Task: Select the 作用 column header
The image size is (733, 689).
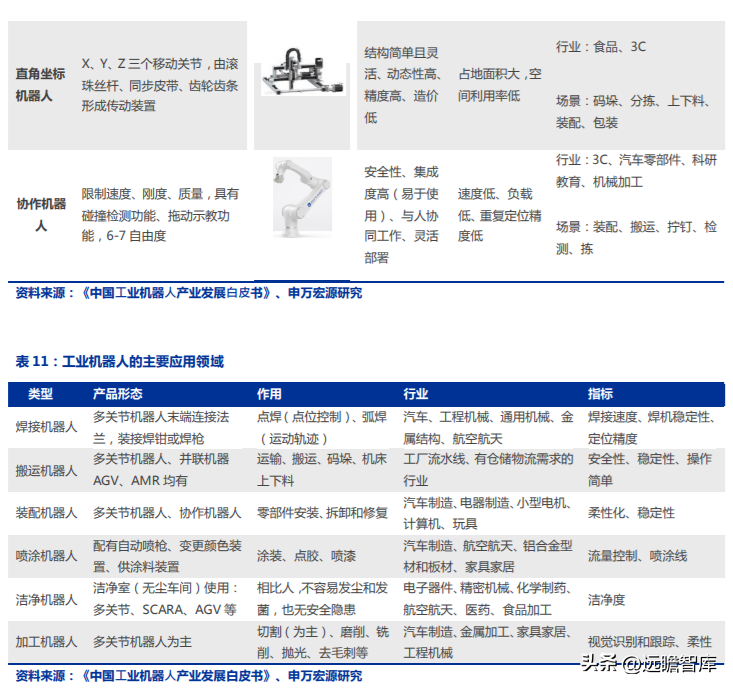Action: [x=269, y=395]
